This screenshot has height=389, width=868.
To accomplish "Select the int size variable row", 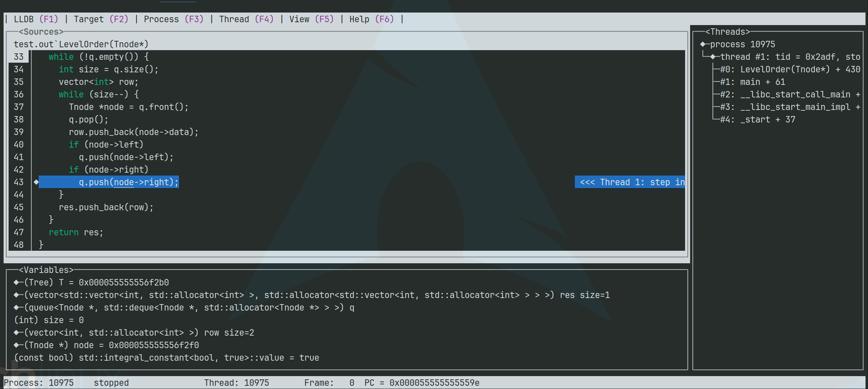I will [49, 320].
